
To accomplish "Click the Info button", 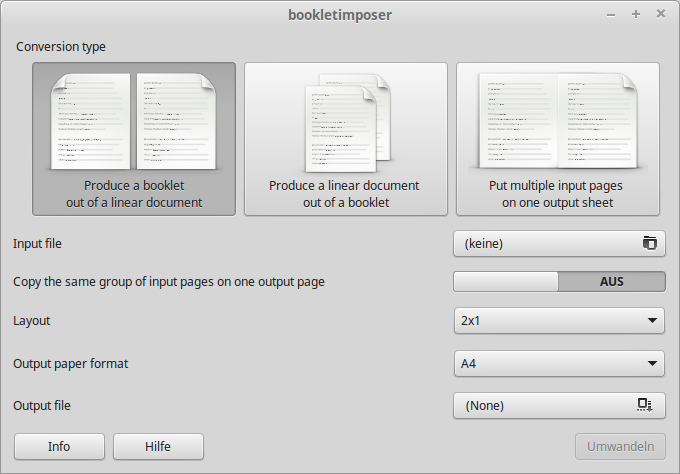I will pyautogui.click(x=59, y=446).
